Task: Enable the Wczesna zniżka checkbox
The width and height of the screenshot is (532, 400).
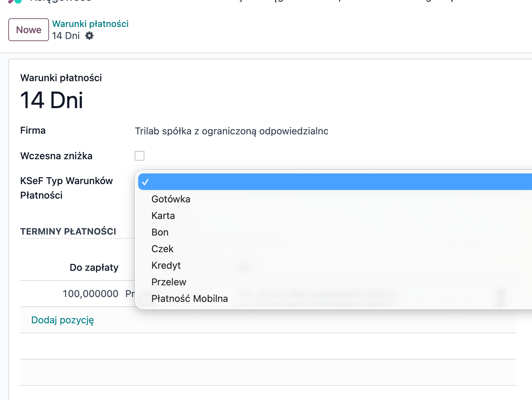Action: (140, 156)
